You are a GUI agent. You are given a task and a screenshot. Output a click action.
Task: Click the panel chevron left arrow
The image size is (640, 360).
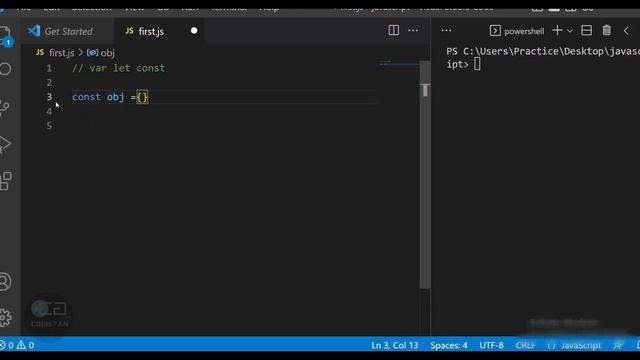(626, 31)
